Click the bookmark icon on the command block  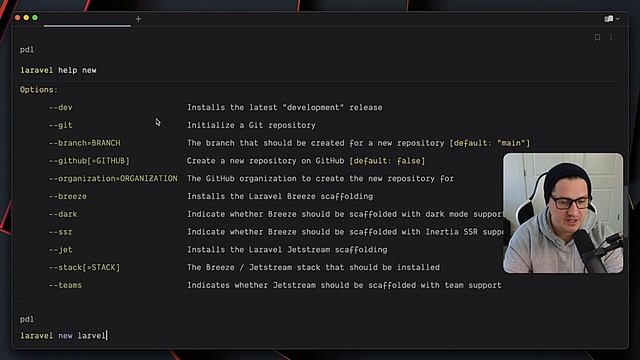pyautogui.click(x=597, y=37)
